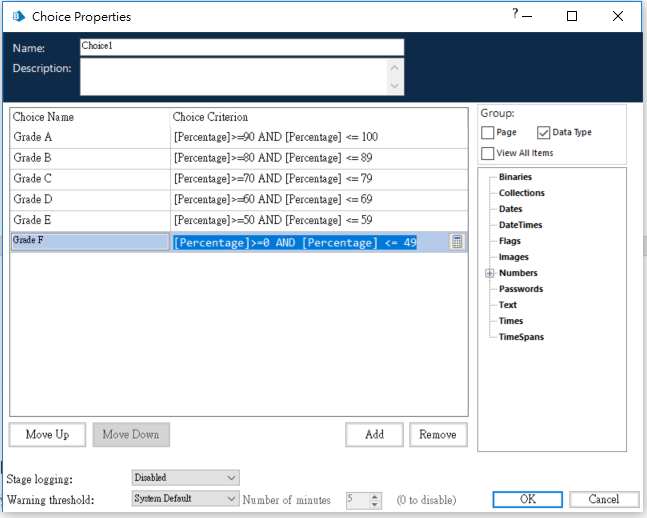Cancel the Choice Properties dialog
Screen dimensions: 647x518
[x=604, y=499]
